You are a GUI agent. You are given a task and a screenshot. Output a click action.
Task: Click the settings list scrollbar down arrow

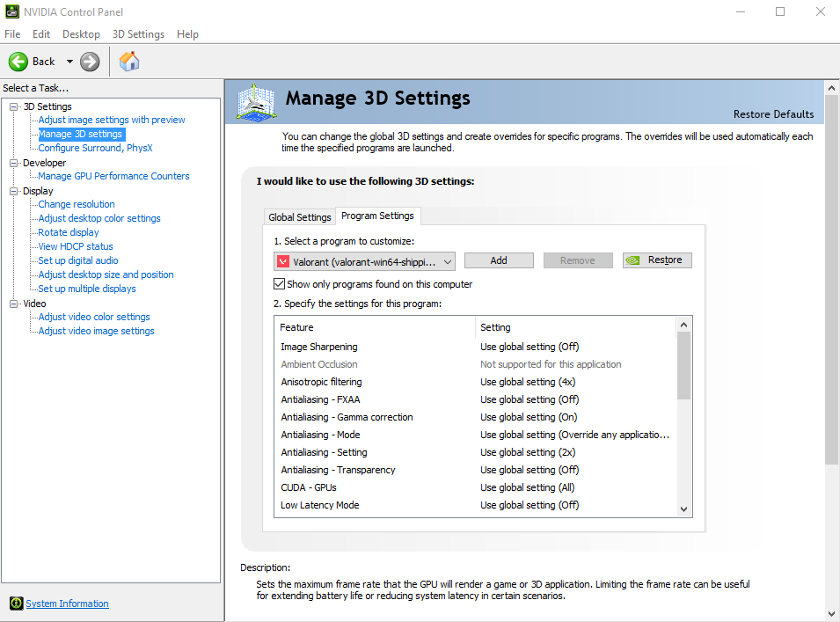683,509
